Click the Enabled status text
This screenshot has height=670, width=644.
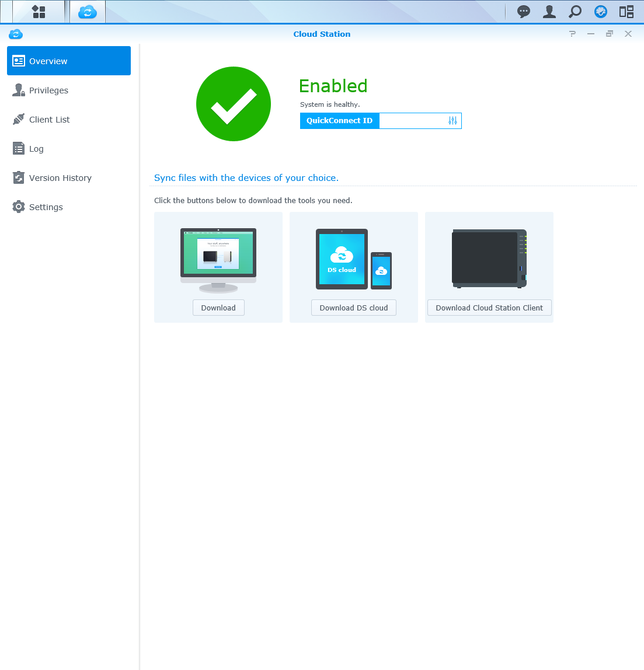click(x=333, y=86)
